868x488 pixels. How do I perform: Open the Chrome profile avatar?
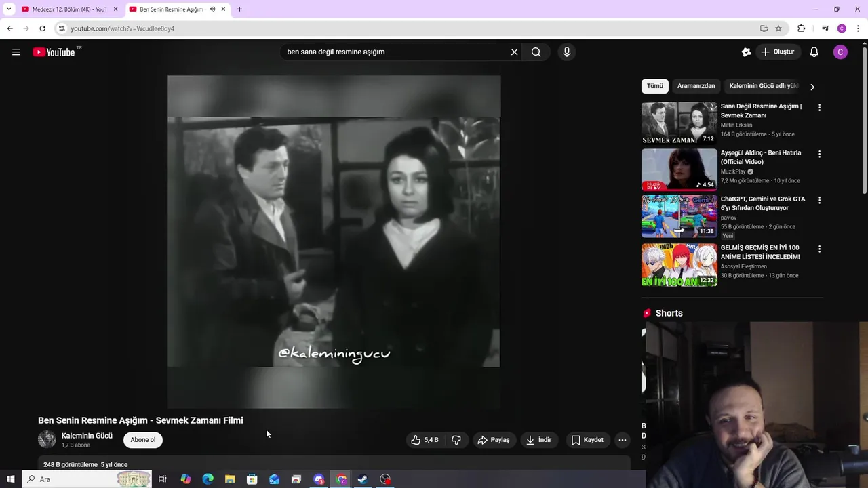pos(842,28)
